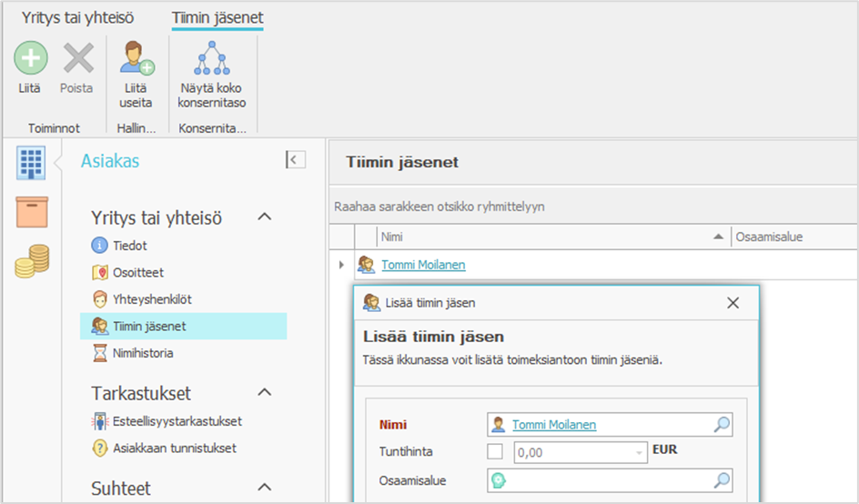The image size is (859, 504).
Task: Click Näytä koko konsernitaso hierarchy icon
Action: point(211,60)
